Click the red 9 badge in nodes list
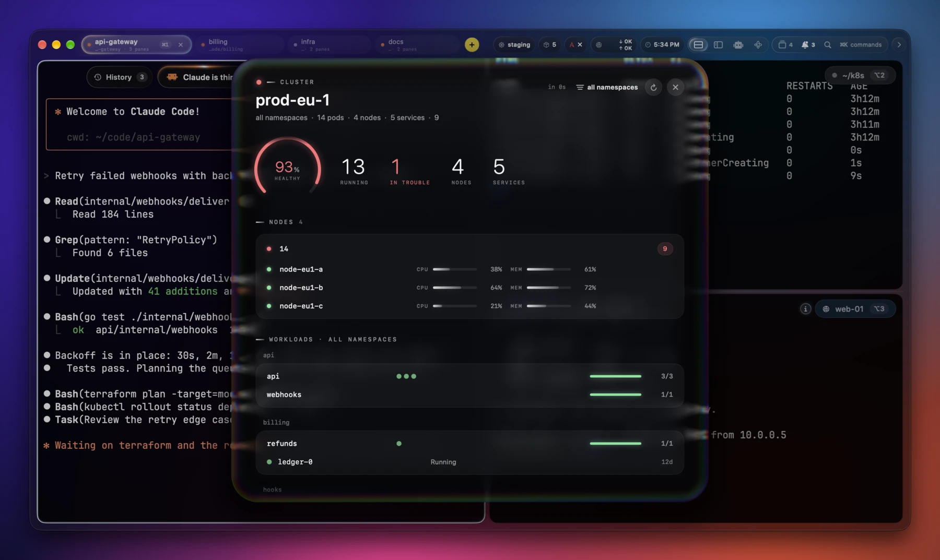Image resolution: width=940 pixels, height=560 pixels. (x=665, y=249)
